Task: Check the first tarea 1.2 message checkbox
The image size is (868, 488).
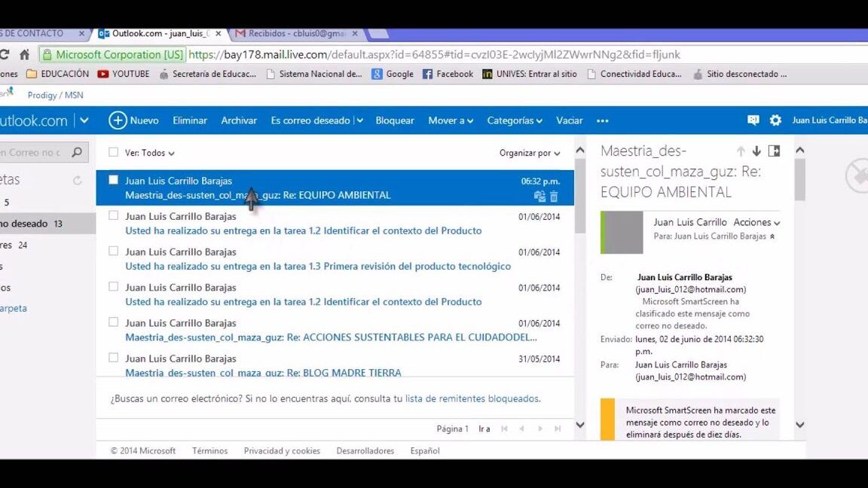Action: 114,215
